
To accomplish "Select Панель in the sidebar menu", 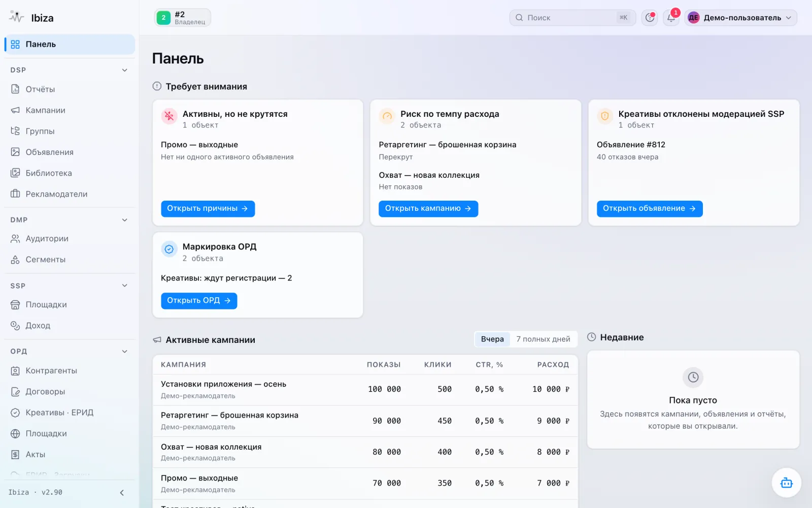I will click(x=70, y=44).
